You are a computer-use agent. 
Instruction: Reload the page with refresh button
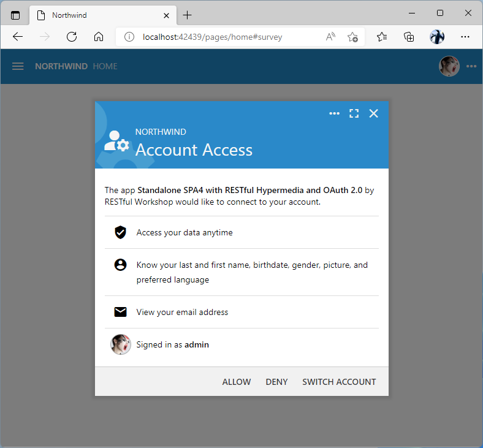(72, 37)
